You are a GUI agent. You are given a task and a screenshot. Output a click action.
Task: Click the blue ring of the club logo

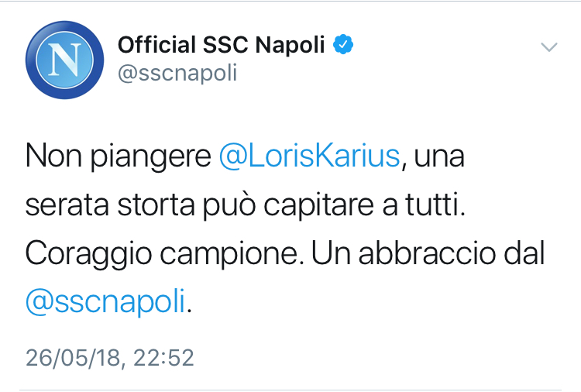point(33,60)
